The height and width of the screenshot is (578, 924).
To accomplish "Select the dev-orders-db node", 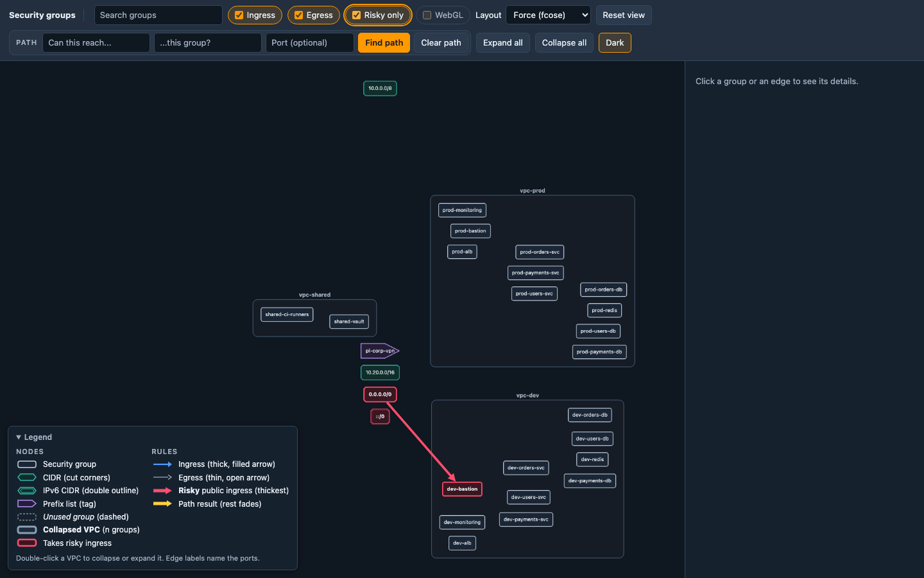I will (590, 415).
